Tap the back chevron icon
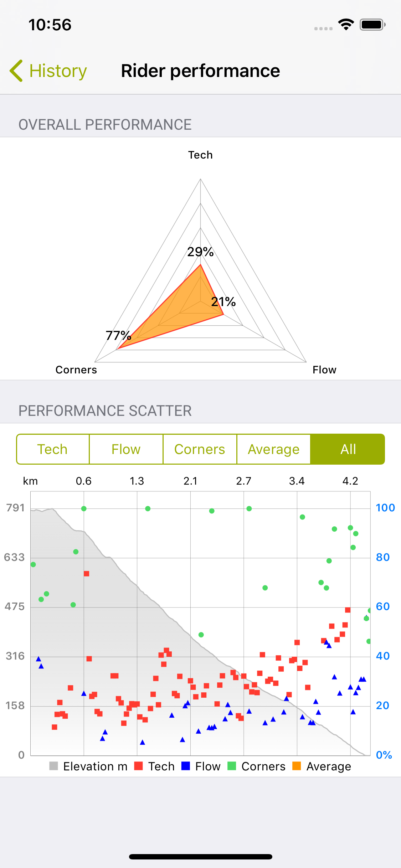The image size is (401, 868). tap(16, 71)
